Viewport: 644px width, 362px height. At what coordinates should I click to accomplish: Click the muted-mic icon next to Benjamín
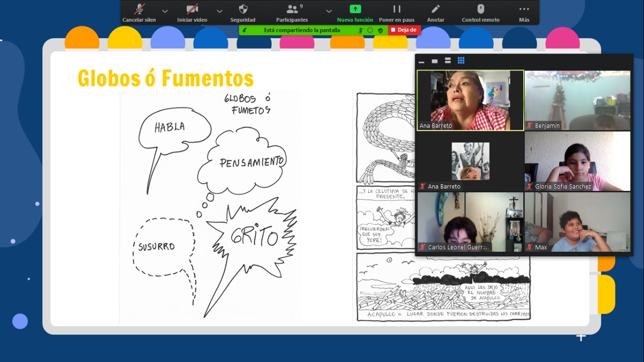point(530,126)
